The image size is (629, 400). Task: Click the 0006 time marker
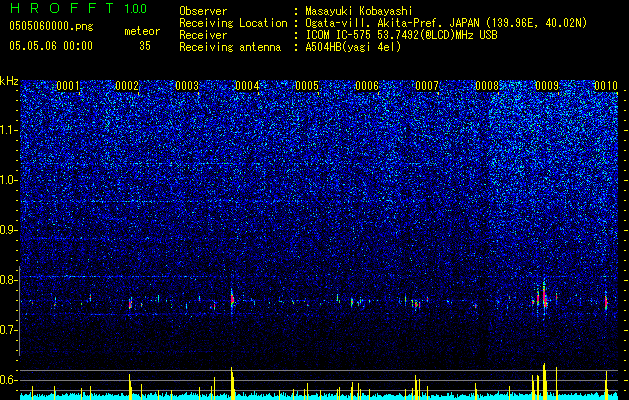(367, 86)
